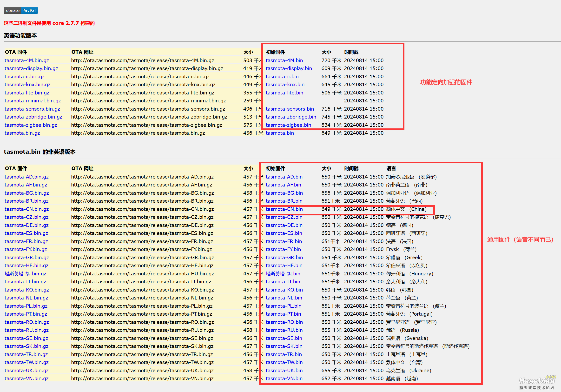The height and width of the screenshot is (392, 561).
Task: Open tasmota-VN.bin.gz link
Action: coord(27,378)
